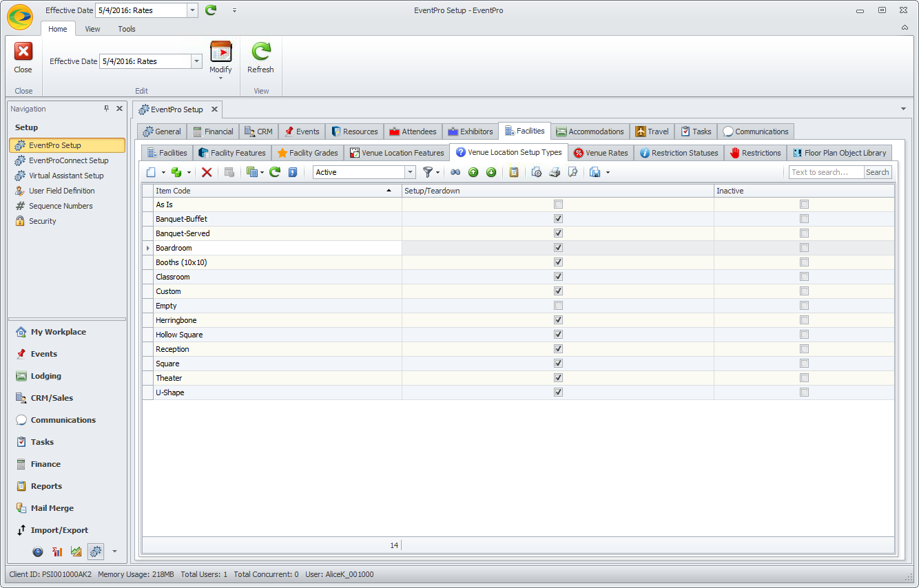The image size is (919, 588).
Task: Click the Text to search field
Action: [x=826, y=172]
